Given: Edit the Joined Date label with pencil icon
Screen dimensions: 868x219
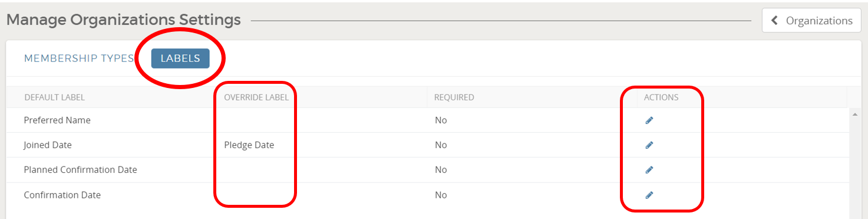Looking at the screenshot, I should (649, 145).
